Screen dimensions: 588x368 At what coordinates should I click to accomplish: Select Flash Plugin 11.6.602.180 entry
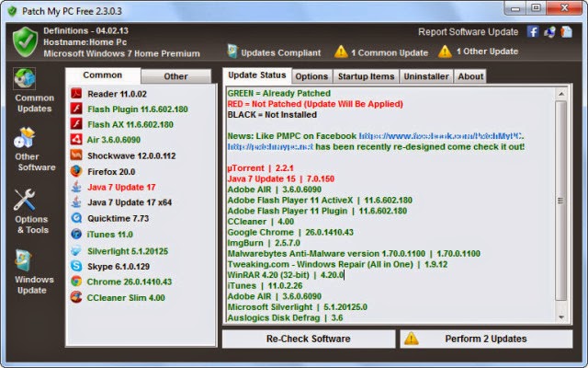tap(138, 109)
